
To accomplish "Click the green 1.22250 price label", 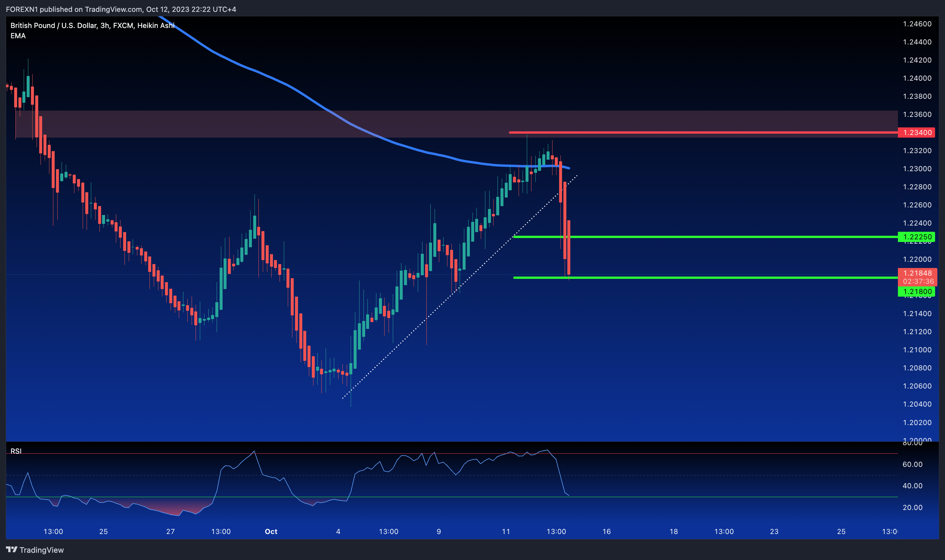I will pyautogui.click(x=916, y=237).
